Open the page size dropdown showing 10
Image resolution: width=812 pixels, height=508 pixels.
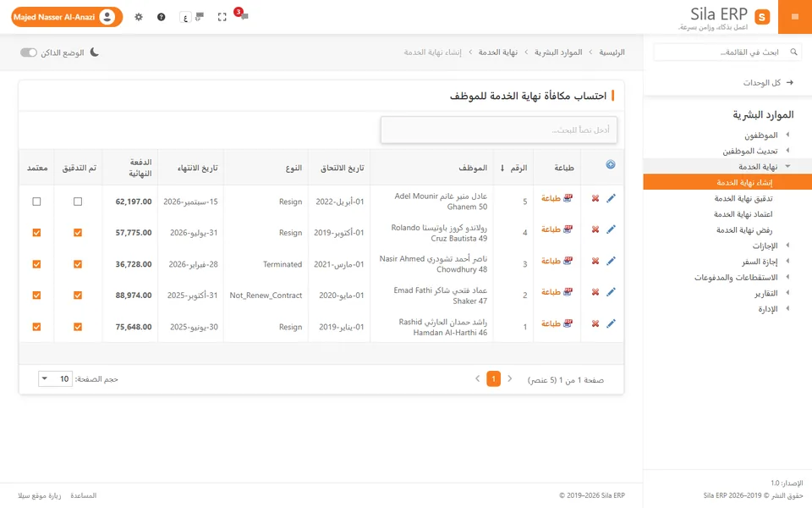[x=55, y=379]
